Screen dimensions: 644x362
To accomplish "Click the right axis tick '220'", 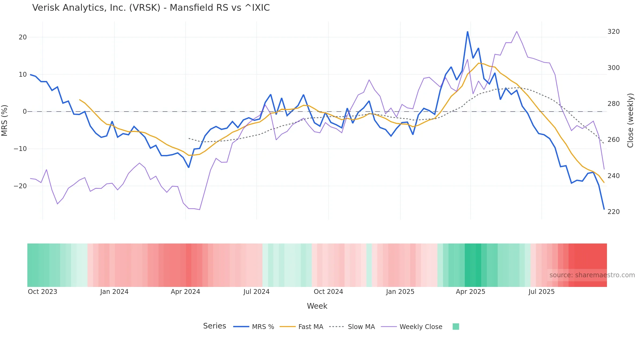I will [x=614, y=212].
